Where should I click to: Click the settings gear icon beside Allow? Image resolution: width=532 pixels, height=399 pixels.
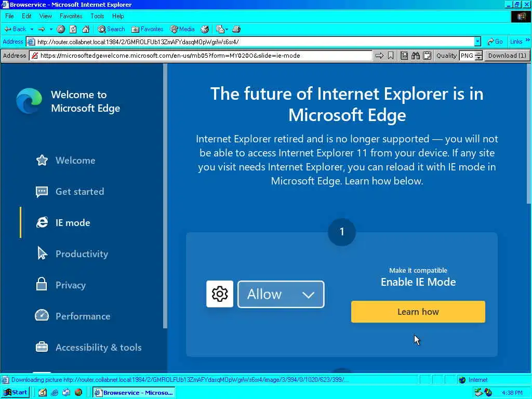220,294
